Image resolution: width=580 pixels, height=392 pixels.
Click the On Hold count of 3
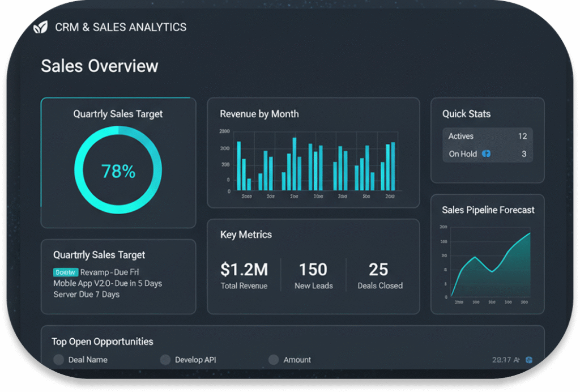point(524,154)
